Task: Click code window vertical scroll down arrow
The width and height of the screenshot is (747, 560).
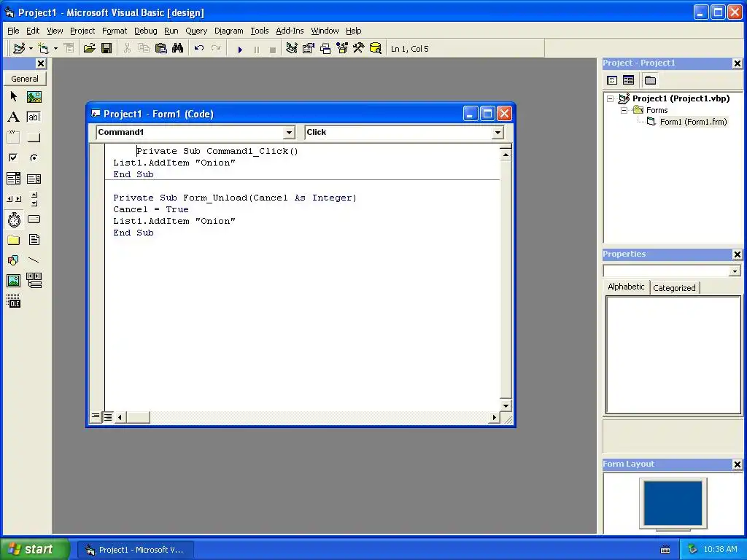Action: [x=506, y=405]
